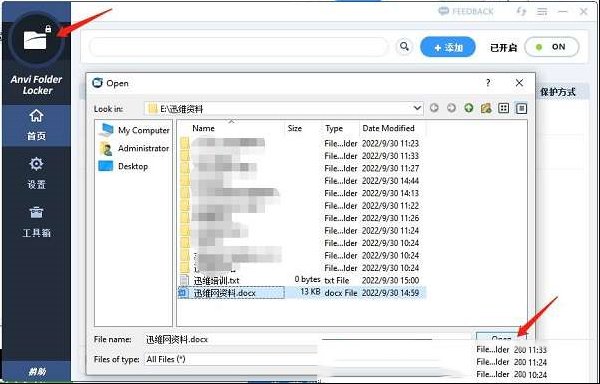Select file 迅维培训.txt
Screen dimensions: 600x384
pos(217,281)
